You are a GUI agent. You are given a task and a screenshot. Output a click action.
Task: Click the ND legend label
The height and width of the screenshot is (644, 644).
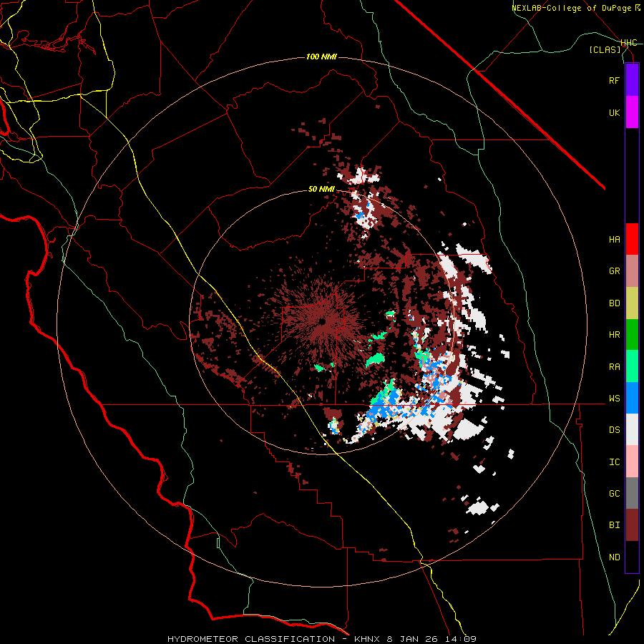tap(614, 557)
